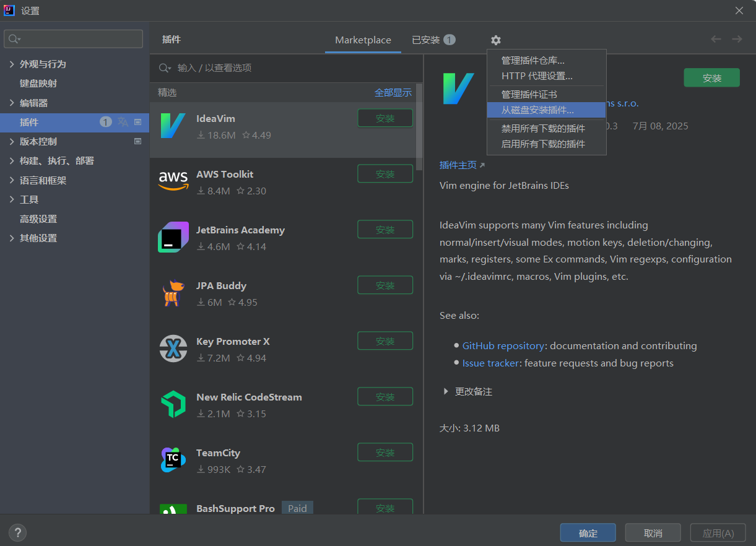The height and width of the screenshot is (546, 756).
Task: Click the AWS Toolkit plugin logo
Action: [x=173, y=181]
